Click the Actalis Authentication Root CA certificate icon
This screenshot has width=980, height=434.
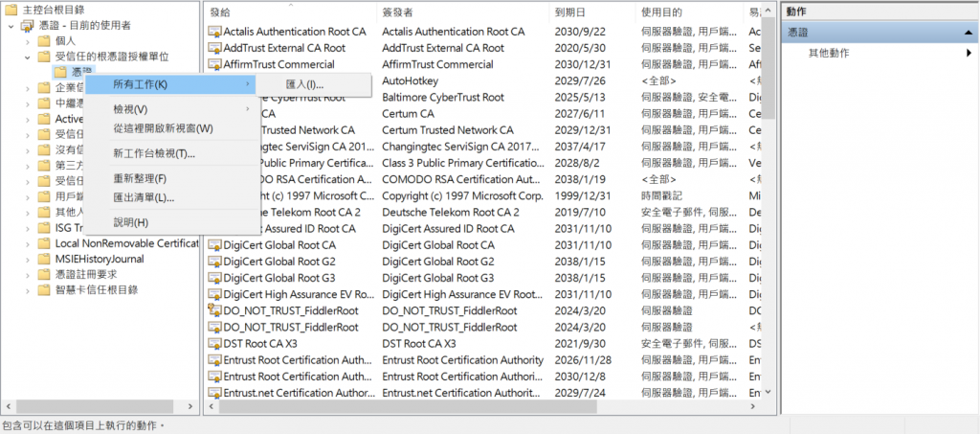pos(214,32)
